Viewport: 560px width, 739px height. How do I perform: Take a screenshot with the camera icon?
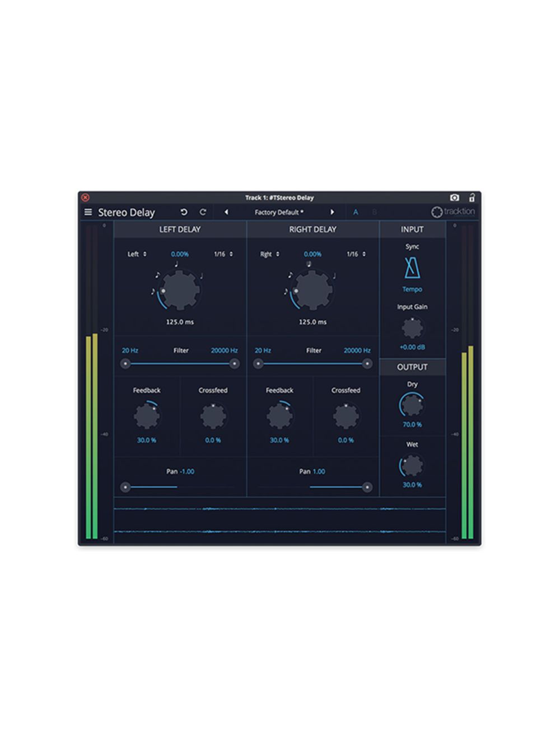[455, 198]
